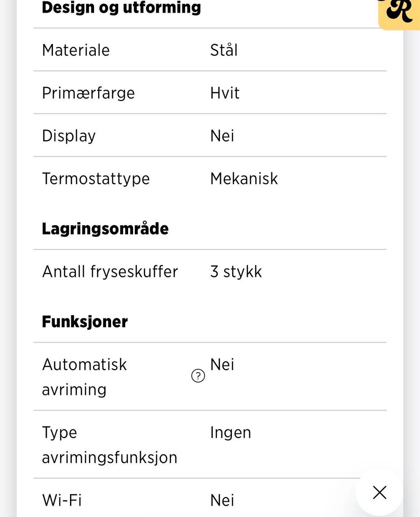Select the Display row label
Viewport: 420px width, 517px height.
(69, 136)
